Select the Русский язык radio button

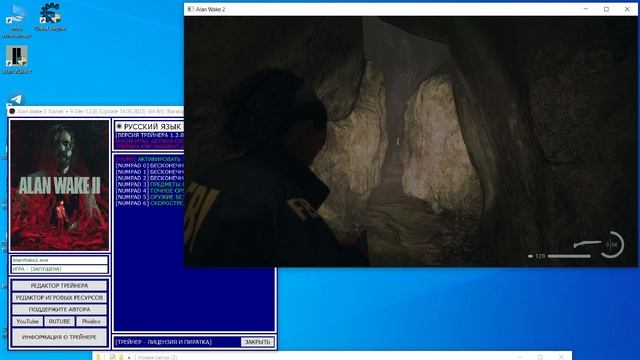point(119,127)
